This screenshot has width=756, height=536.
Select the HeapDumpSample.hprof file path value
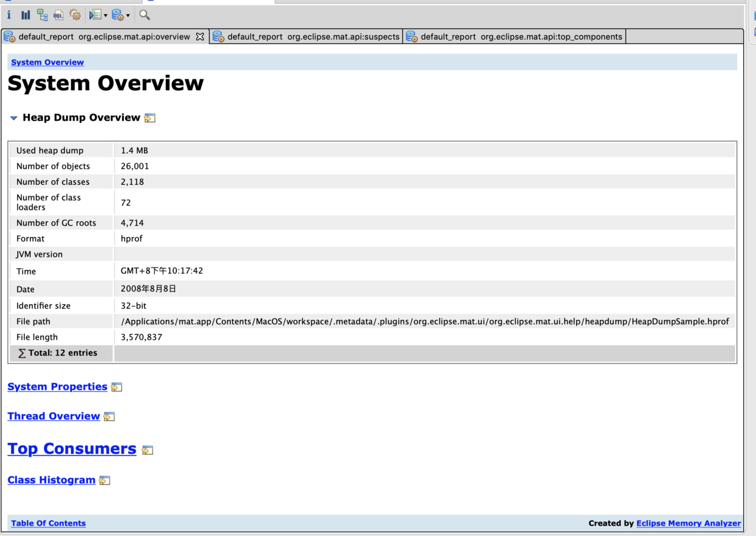(x=425, y=321)
